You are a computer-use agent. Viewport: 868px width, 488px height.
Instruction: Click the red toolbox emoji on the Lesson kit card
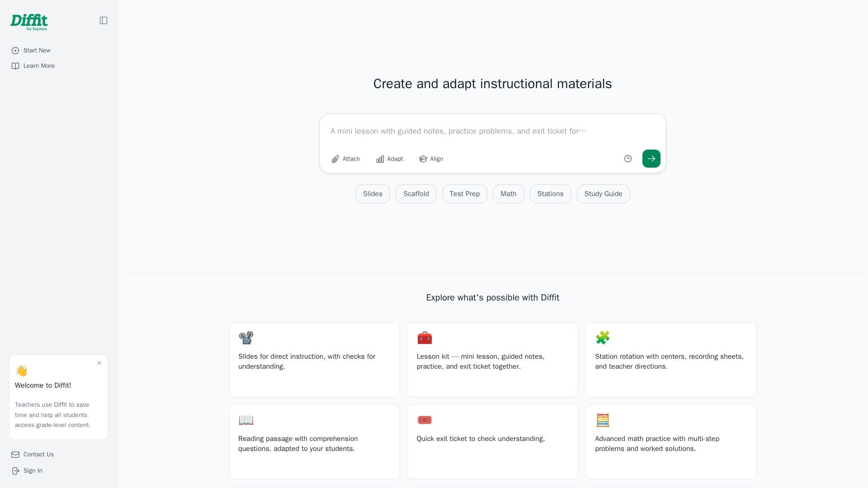[x=425, y=338]
